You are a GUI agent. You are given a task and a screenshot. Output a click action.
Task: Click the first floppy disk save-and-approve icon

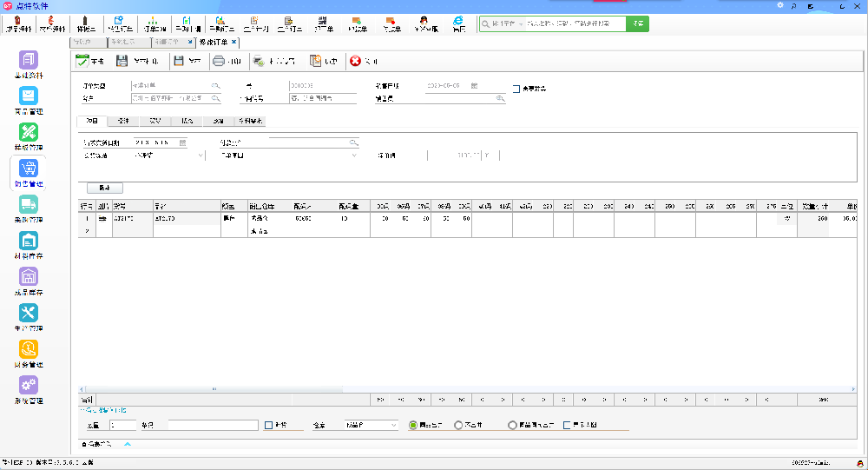(x=122, y=61)
